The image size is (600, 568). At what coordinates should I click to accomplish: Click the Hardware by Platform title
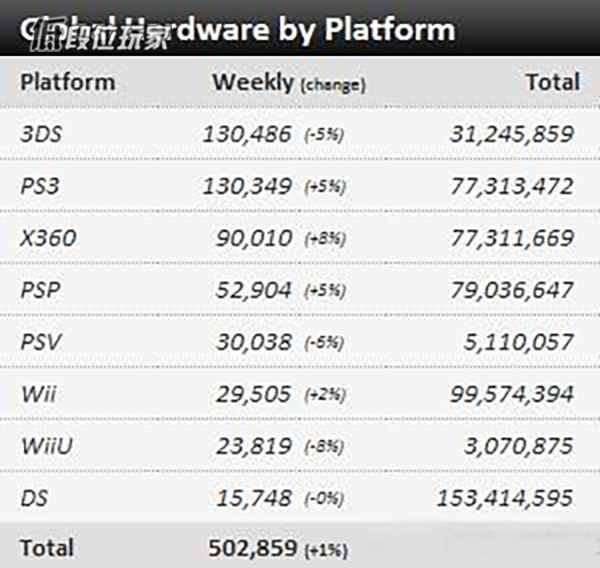pos(320,28)
